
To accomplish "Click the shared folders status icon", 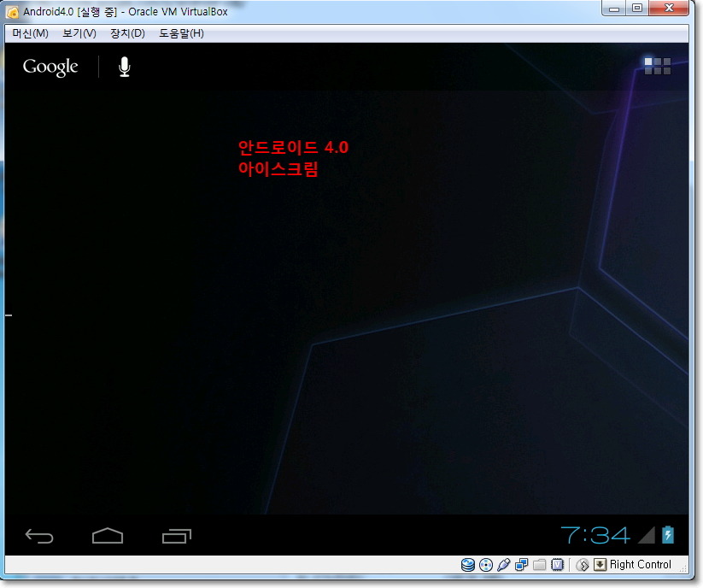I will tap(540, 564).
